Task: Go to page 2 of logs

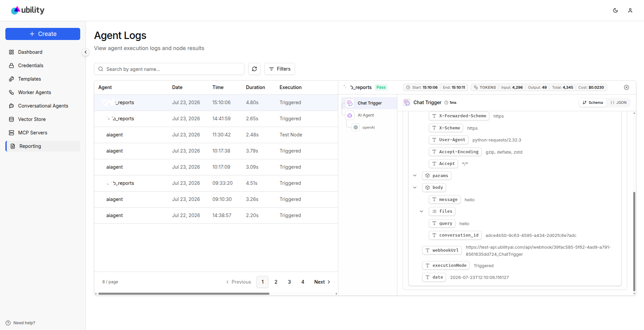Action: pos(276,282)
